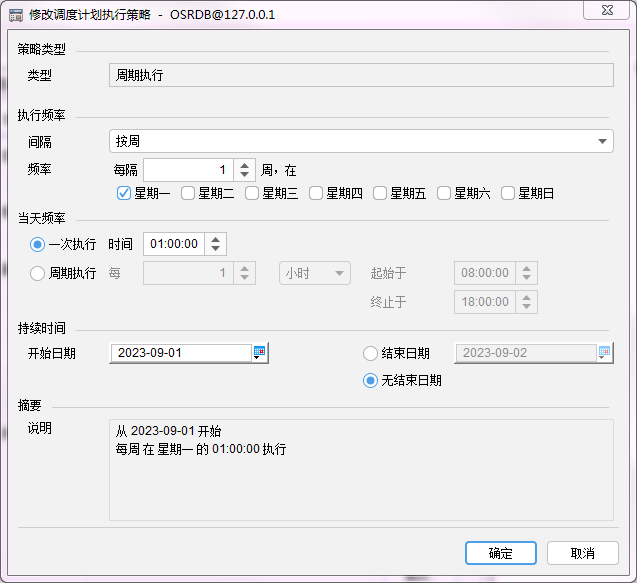The width and height of the screenshot is (637, 583).
Task: Select the 结束日期 radio button
Action: (x=370, y=353)
